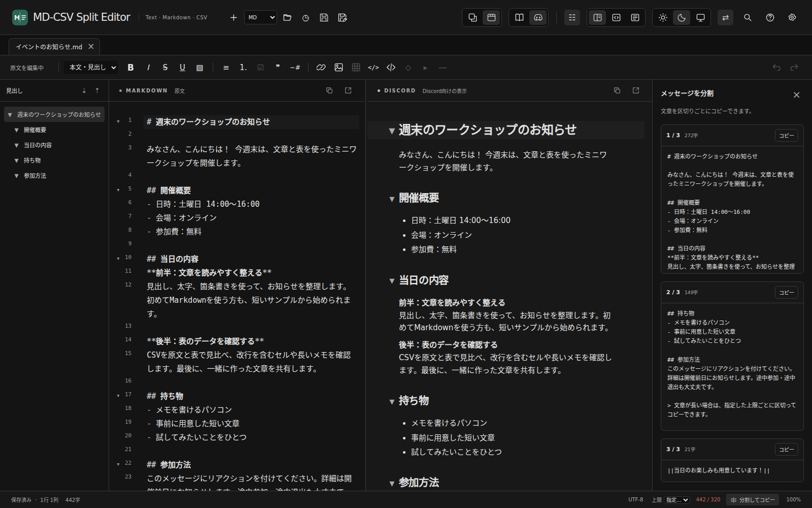812x508 pixels.
Task: Click the save-as icon with pencil
Action: click(343, 17)
